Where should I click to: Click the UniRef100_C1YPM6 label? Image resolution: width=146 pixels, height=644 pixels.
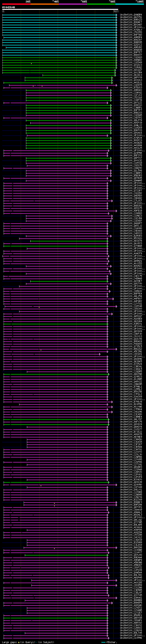pyautogui.click(x=131, y=638)
